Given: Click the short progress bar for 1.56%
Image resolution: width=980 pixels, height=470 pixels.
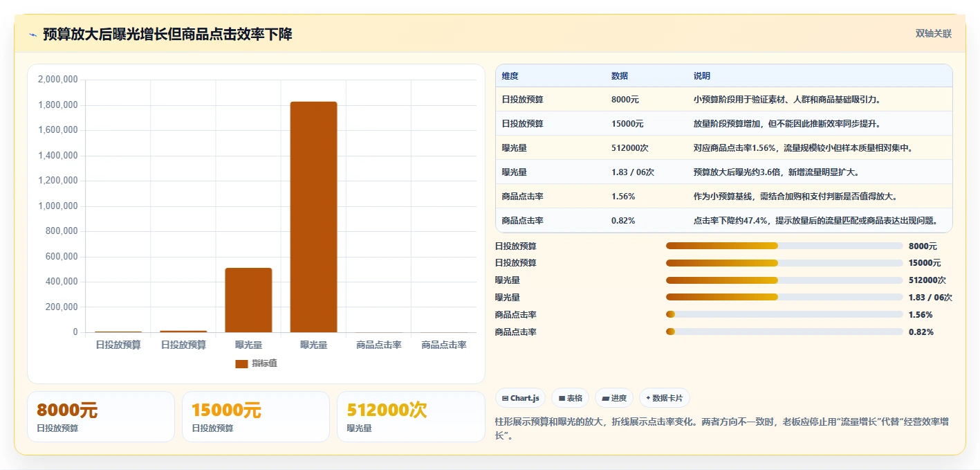Looking at the screenshot, I should coord(784,315).
